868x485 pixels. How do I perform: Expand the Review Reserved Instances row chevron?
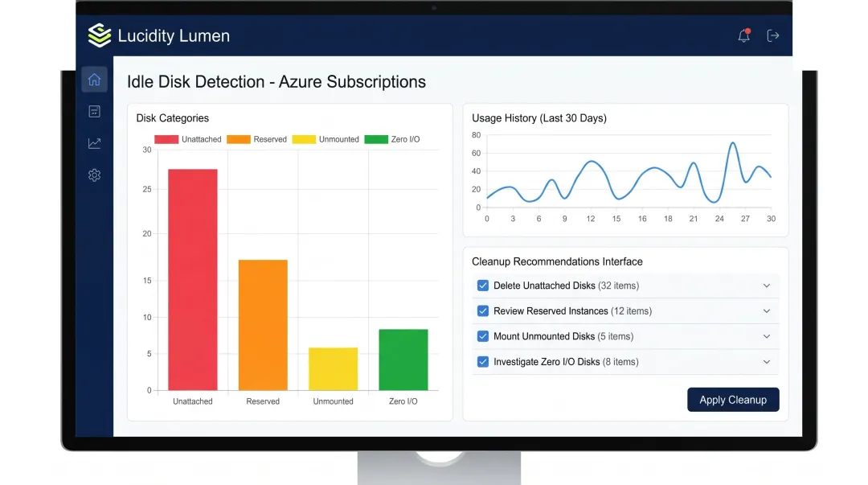tap(767, 311)
